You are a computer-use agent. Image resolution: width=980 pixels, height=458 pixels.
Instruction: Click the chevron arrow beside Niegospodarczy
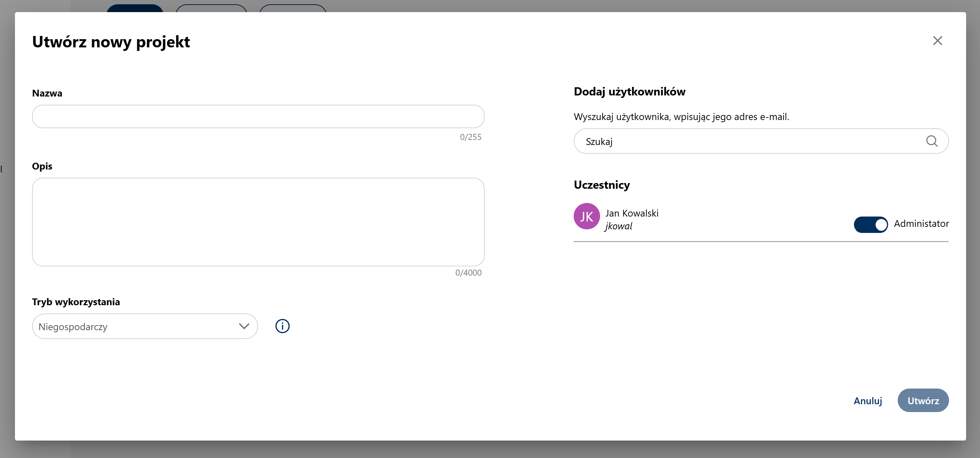[x=244, y=326]
